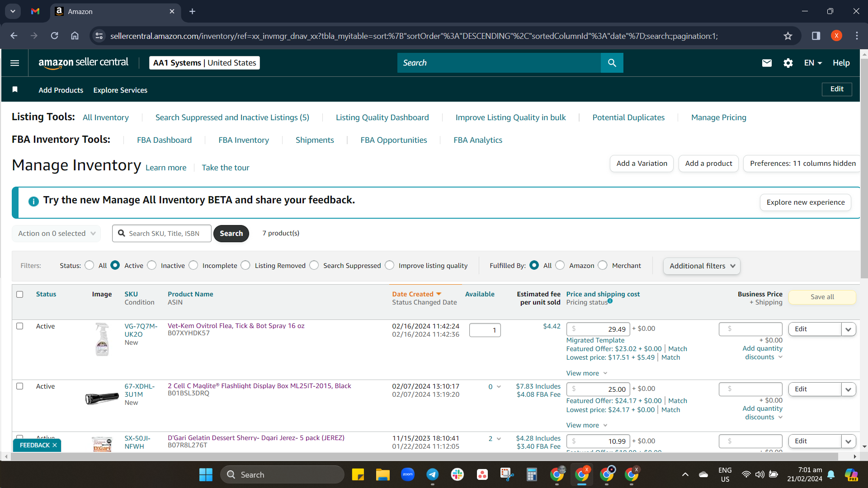Choose the Inactive status radio button
The height and width of the screenshot is (488, 868).
[152, 265]
